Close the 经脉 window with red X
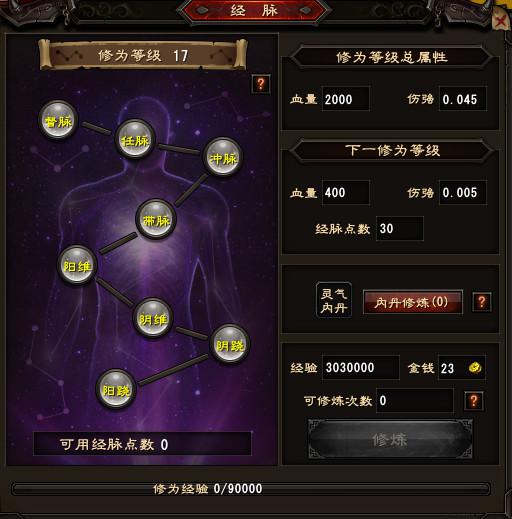512x519 pixels. point(500,22)
